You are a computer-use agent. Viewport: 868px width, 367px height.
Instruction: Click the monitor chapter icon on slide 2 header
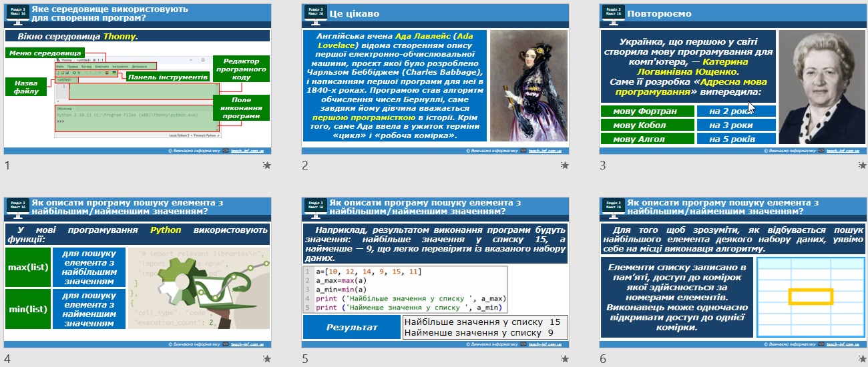(x=314, y=13)
